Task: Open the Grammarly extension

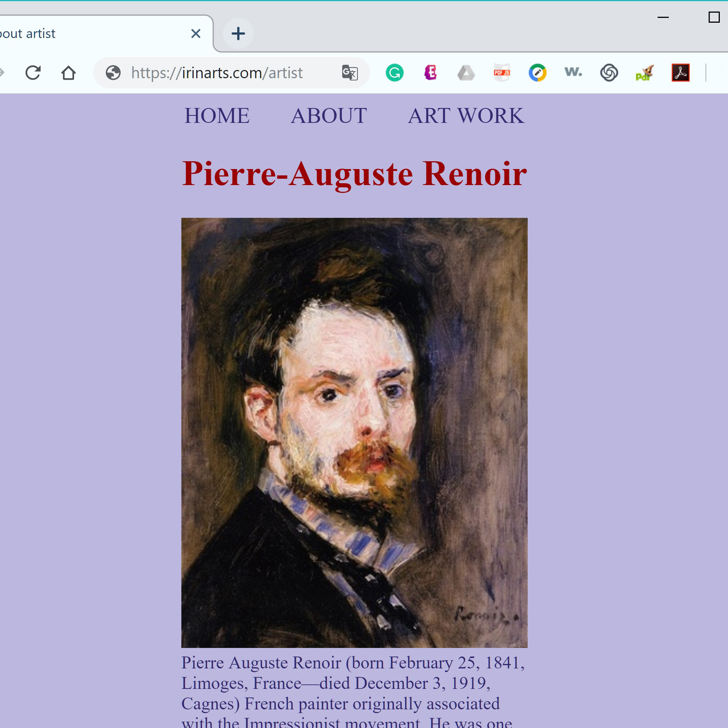Action: click(394, 73)
